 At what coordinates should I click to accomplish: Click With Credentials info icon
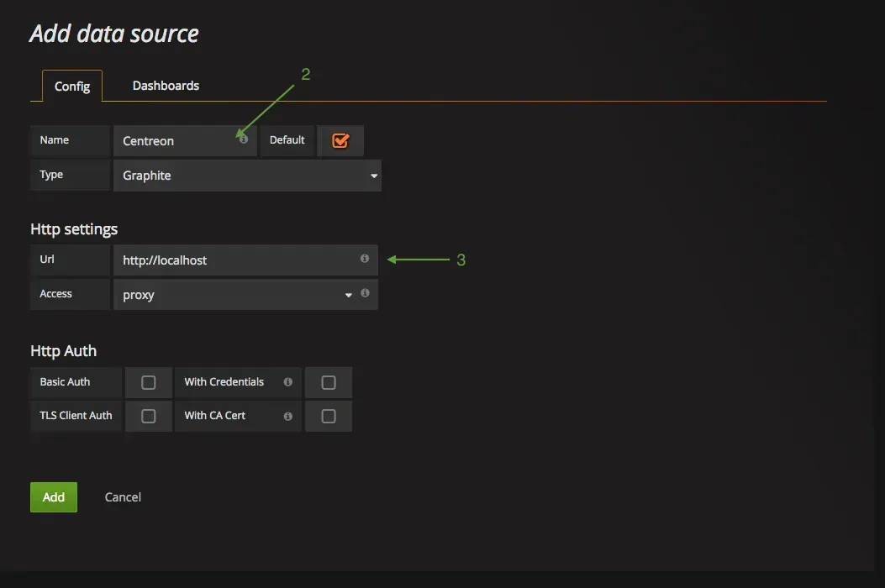pyautogui.click(x=287, y=382)
